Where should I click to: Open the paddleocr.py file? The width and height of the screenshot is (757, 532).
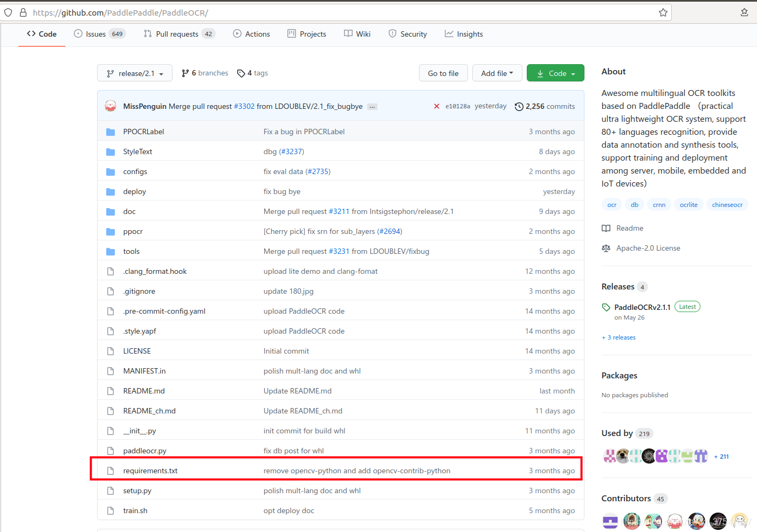(x=144, y=451)
